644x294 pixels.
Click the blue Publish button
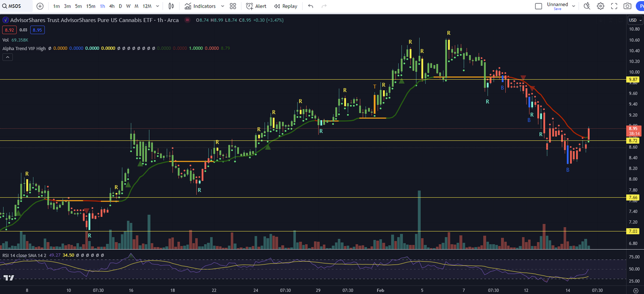[640, 6]
